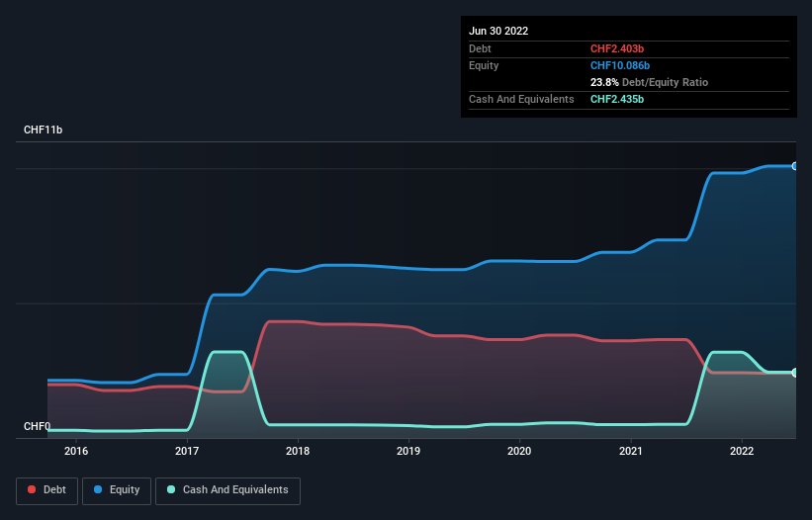Click the CHF2.435b cash value
The height and width of the screenshot is (520, 812).
tap(617, 99)
